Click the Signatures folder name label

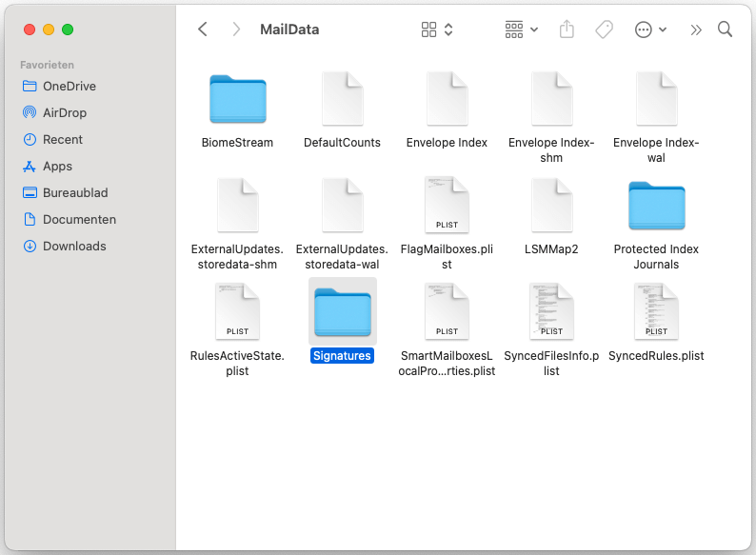coord(343,356)
